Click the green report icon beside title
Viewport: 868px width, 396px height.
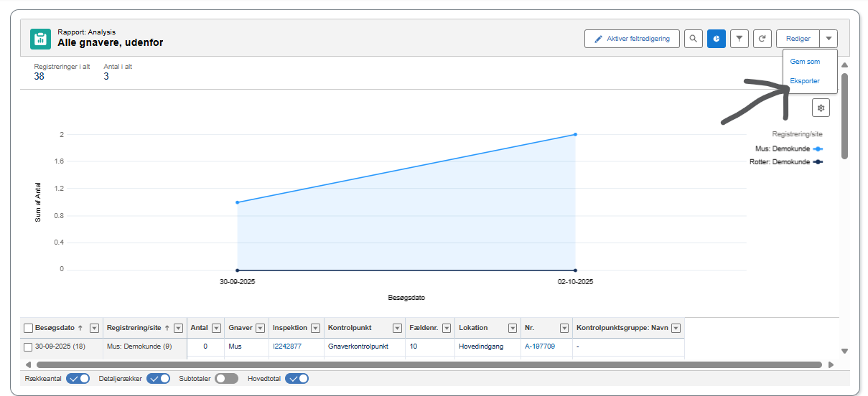(x=40, y=39)
